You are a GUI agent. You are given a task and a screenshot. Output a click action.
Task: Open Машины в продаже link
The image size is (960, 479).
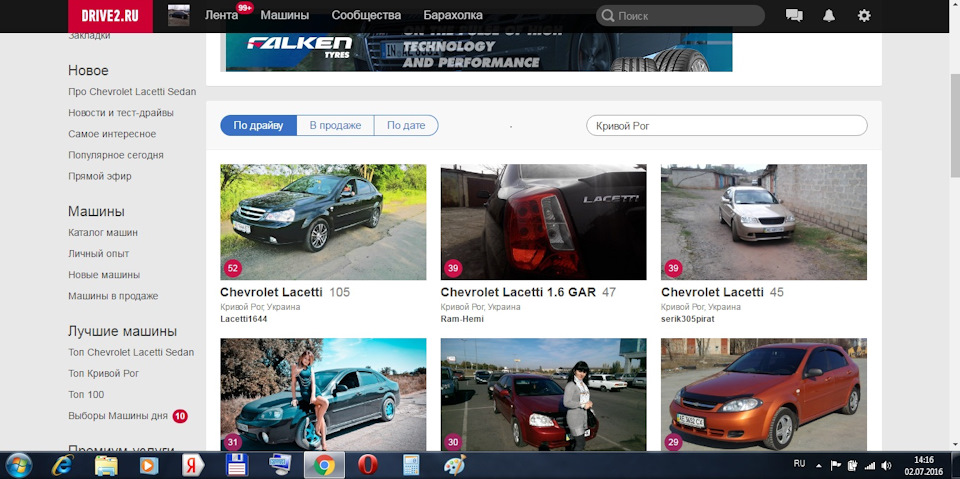pos(113,296)
